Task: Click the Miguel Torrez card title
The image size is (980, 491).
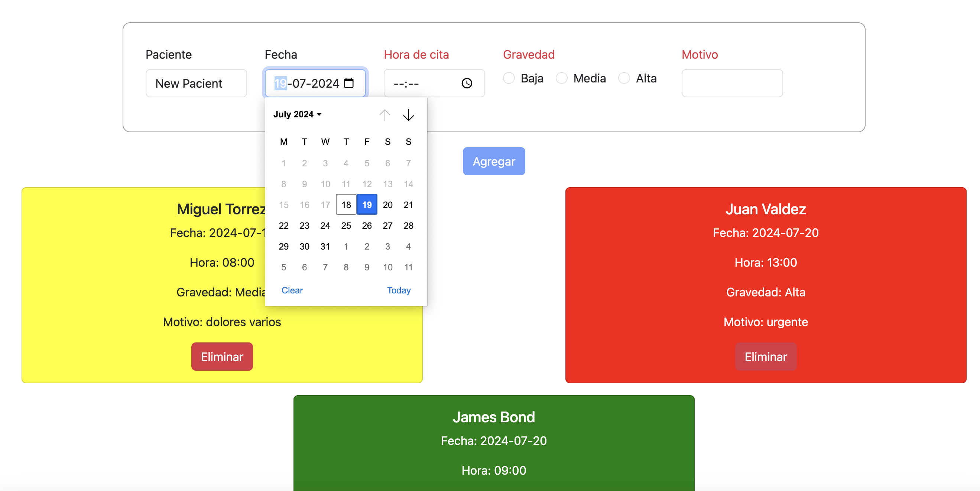Action: [221, 209]
